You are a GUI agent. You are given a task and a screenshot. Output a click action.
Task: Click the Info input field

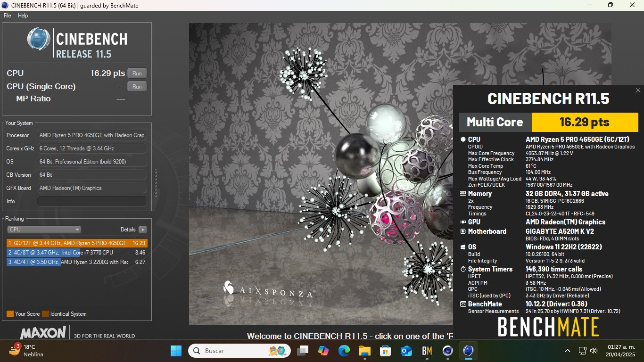point(92,201)
